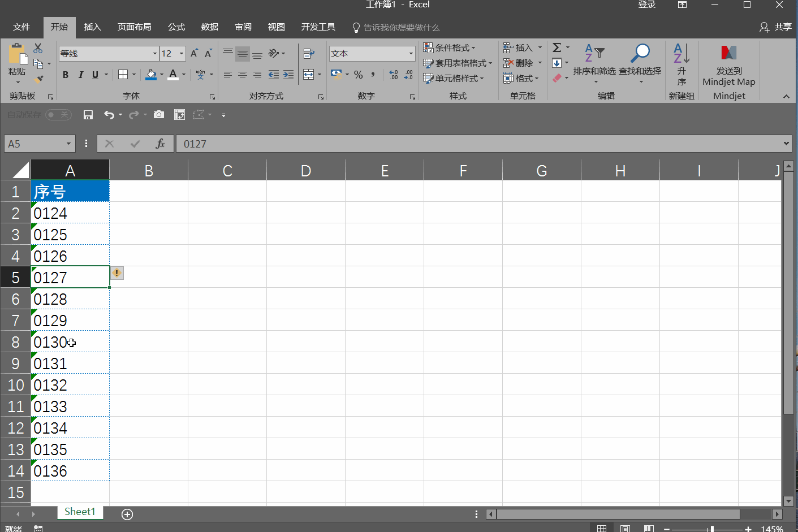Switch to the 插入 ribbon tab
Viewport: 798px width, 532px height.
[x=92, y=27]
